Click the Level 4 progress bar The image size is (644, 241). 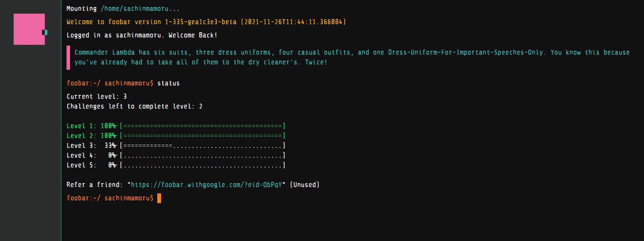pyautogui.click(x=202, y=155)
